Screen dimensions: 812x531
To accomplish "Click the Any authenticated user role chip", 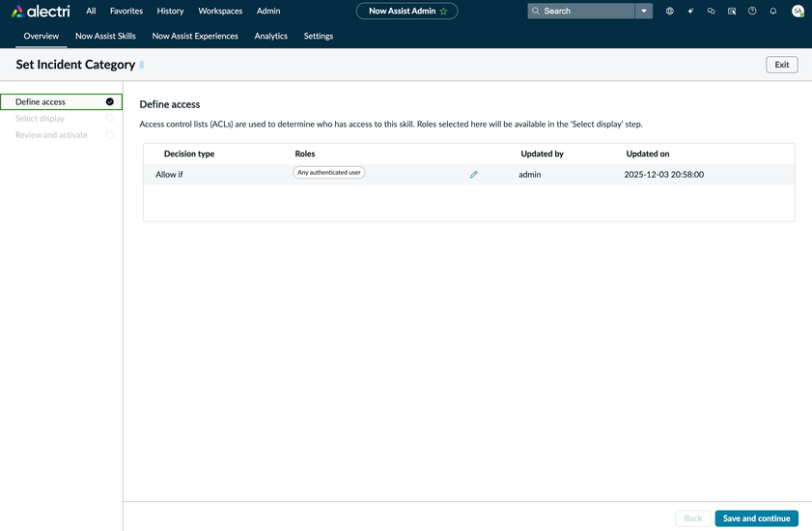I will click(x=329, y=173).
